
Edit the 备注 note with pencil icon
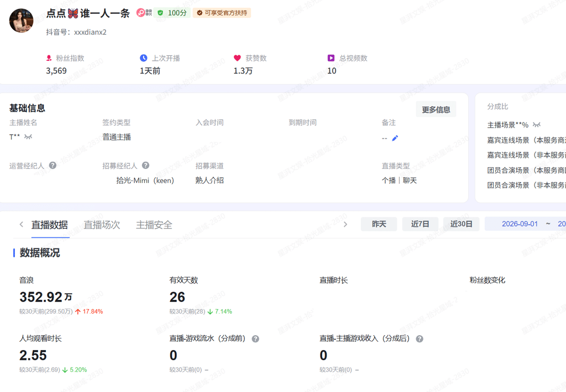point(395,138)
